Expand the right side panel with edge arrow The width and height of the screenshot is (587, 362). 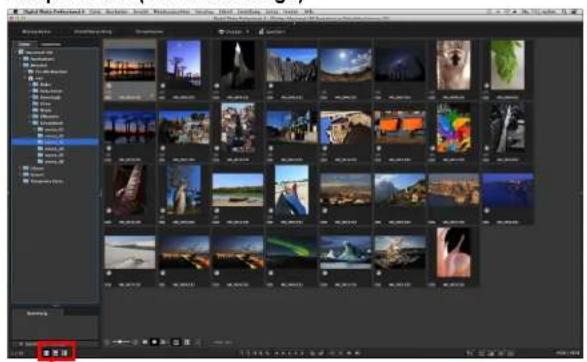581,194
